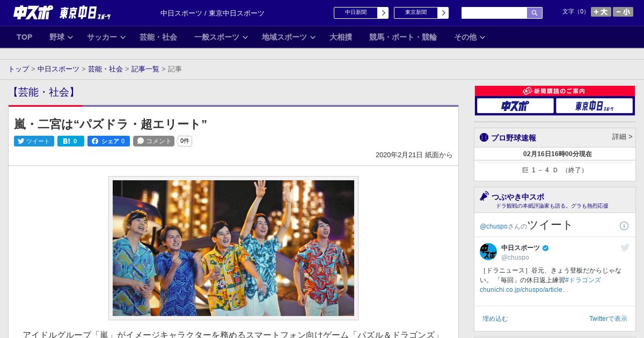Click the Facebook シェア button
644x338 pixels.
pyautogui.click(x=108, y=141)
